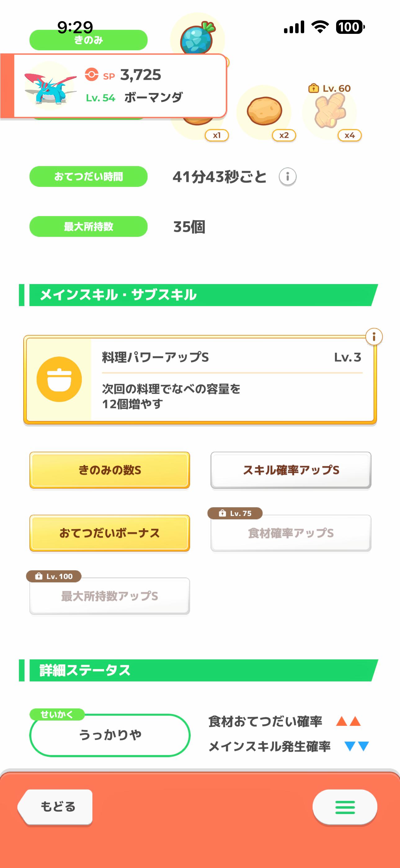This screenshot has width=400, height=868.
Task: Select the スキル確率アップS sub skill
Action: (291, 470)
